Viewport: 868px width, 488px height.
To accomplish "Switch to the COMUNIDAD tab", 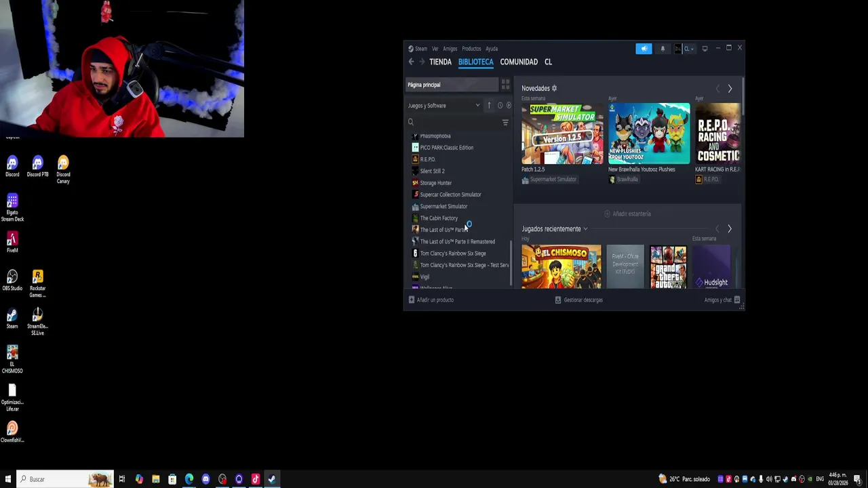I will 519,62.
